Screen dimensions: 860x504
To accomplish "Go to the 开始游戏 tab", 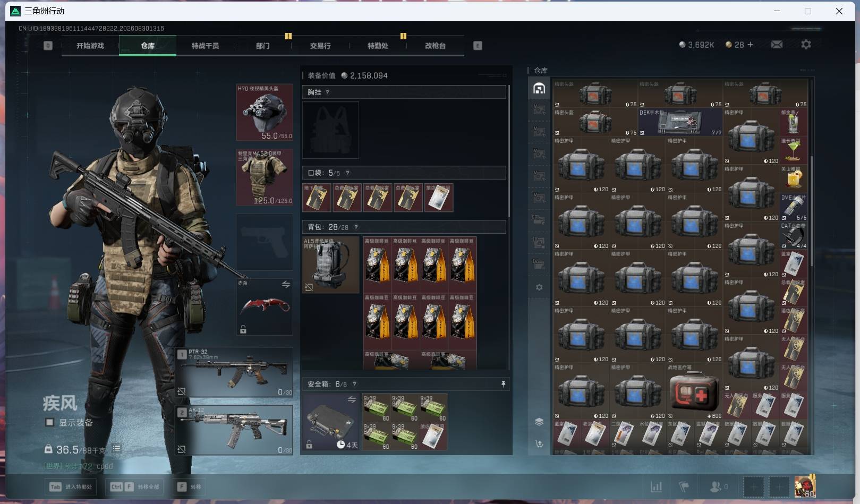I will tap(90, 46).
